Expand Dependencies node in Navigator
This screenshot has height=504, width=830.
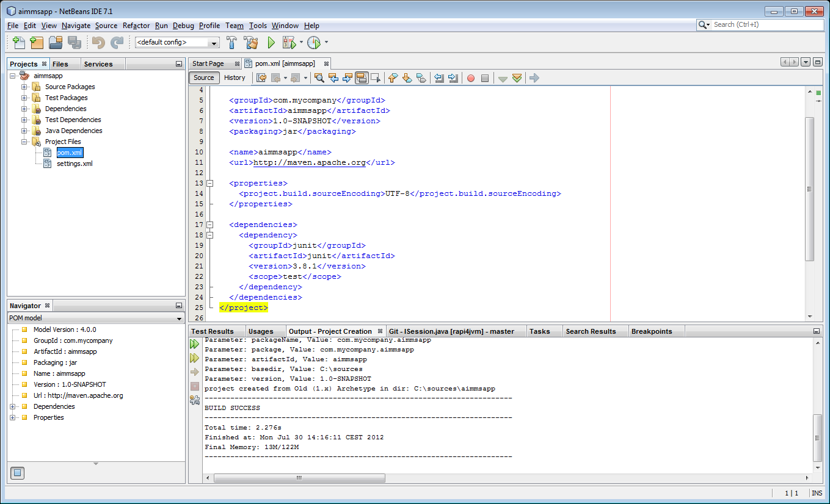click(13, 406)
